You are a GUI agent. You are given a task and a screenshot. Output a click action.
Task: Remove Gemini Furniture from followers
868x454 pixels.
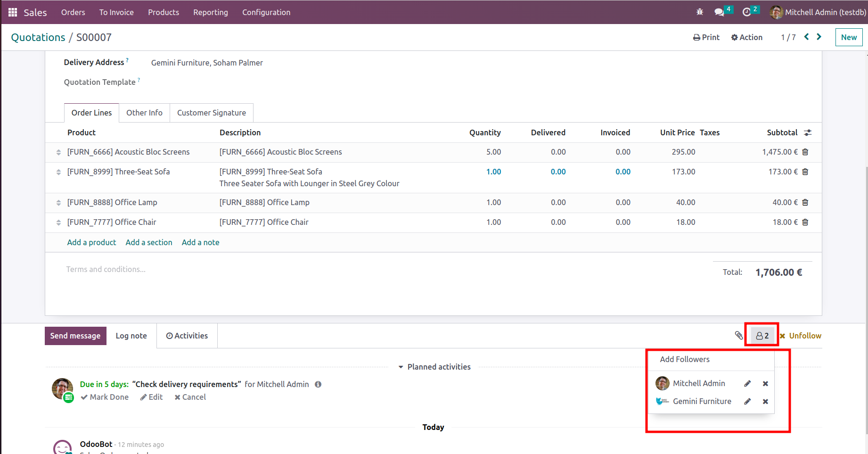765,402
